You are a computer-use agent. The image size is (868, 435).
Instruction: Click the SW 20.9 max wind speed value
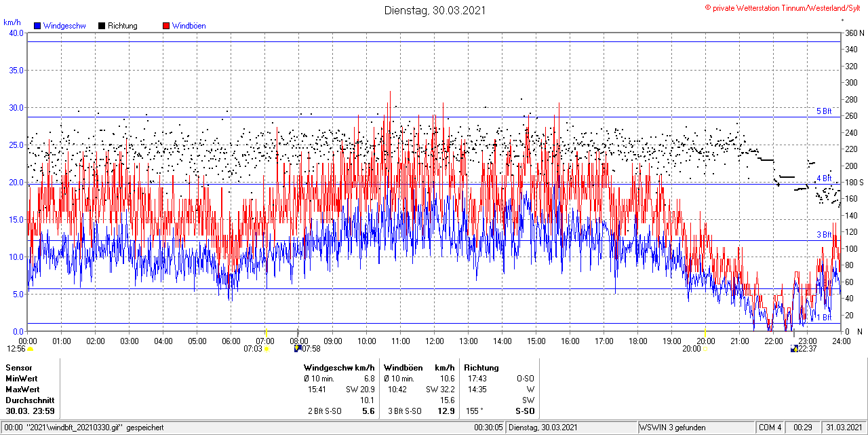[x=360, y=390]
